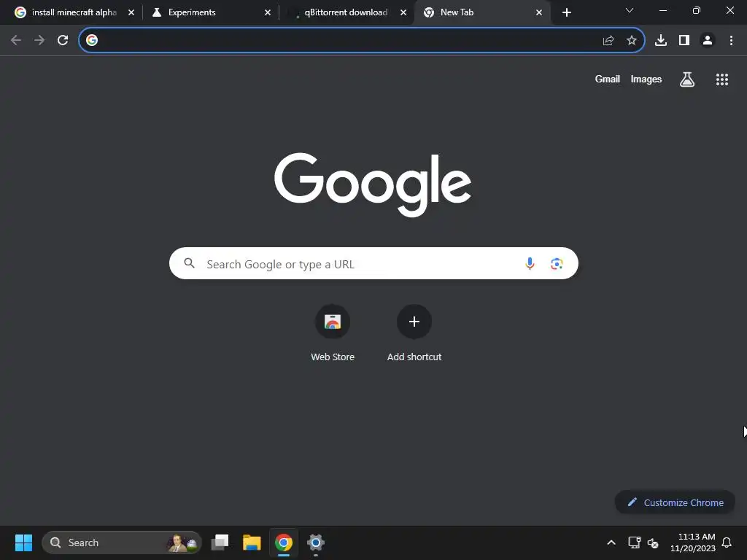Image resolution: width=747 pixels, height=560 pixels.
Task: Open the Google apps grid
Action: pos(722,79)
